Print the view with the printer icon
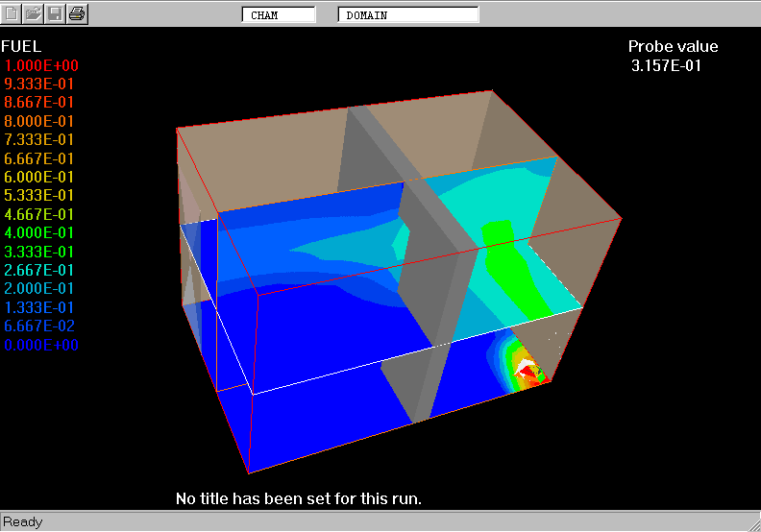Image resolution: width=761 pixels, height=532 pixels. point(77,13)
